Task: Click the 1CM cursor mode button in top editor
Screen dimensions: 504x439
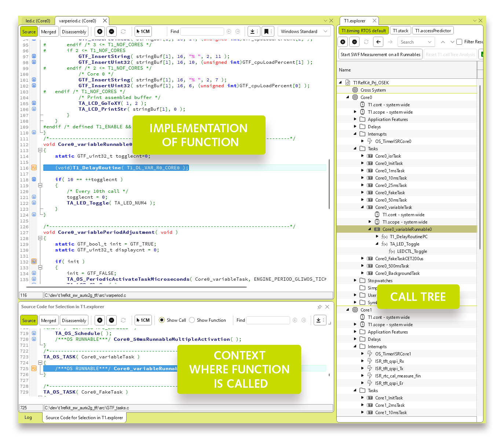Action: click(x=143, y=32)
